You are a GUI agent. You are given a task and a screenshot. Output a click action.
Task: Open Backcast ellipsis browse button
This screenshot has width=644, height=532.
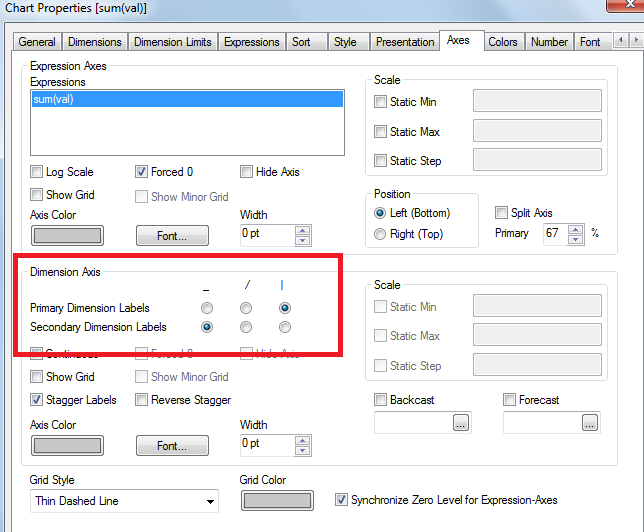pyautogui.click(x=460, y=423)
